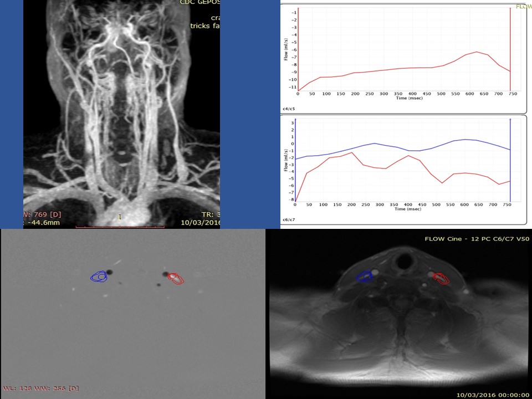Select the "c6/c7" chart label
This screenshot has width=532, height=399.
(x=289, y=220)
